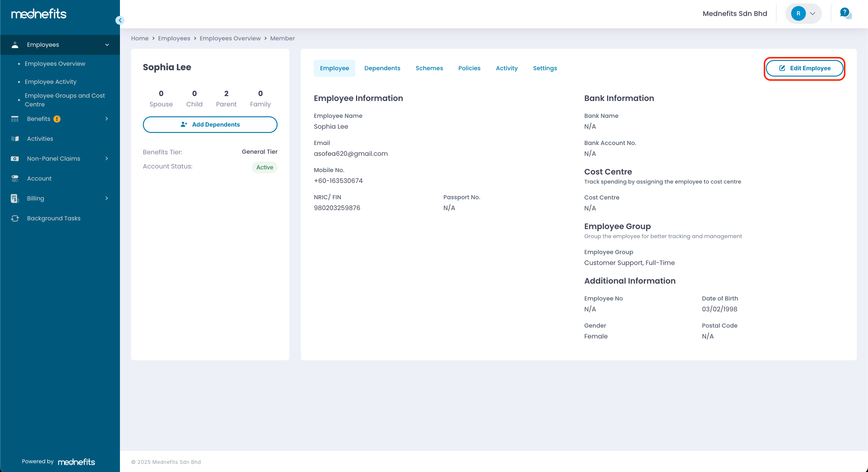Screen dimensions: 868x472
Task: Click the user avatar labeled R
Action: tap(798, 14)
